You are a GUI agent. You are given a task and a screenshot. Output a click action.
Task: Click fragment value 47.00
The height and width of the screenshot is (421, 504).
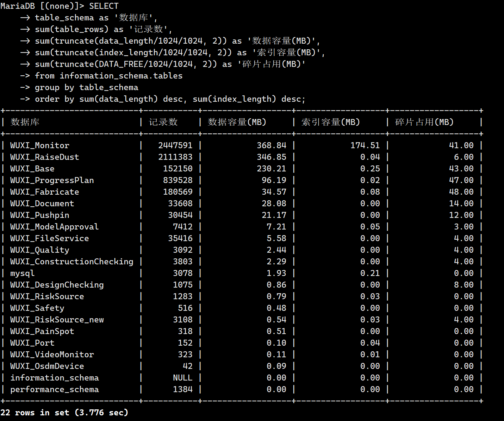click(x=461, y=180)
